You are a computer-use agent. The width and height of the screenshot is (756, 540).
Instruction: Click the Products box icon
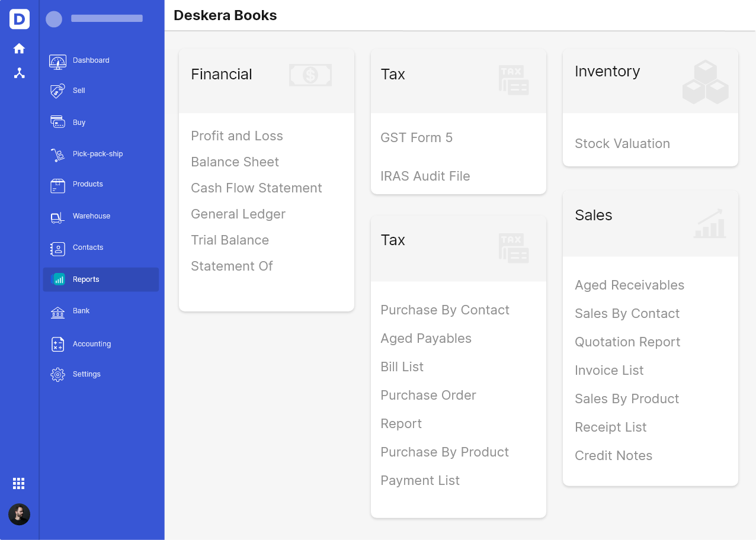coord(57,185)
